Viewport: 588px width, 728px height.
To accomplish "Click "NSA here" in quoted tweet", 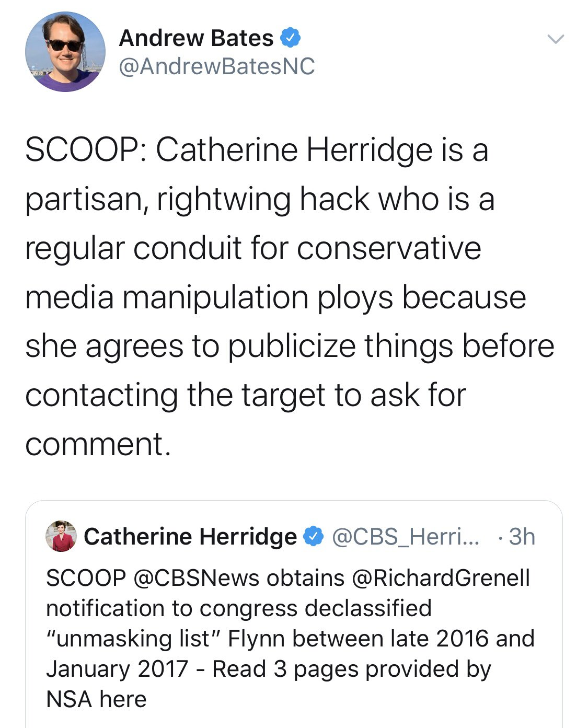I will pos(96,699).
